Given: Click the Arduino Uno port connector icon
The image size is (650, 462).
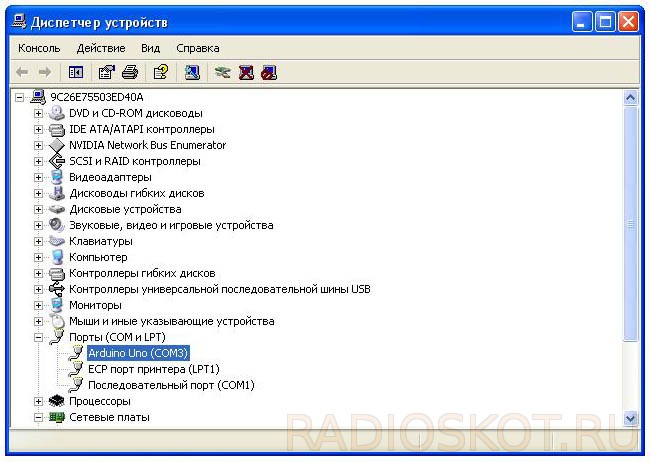Looking at the screenshot, I should [x=76, y=353].
